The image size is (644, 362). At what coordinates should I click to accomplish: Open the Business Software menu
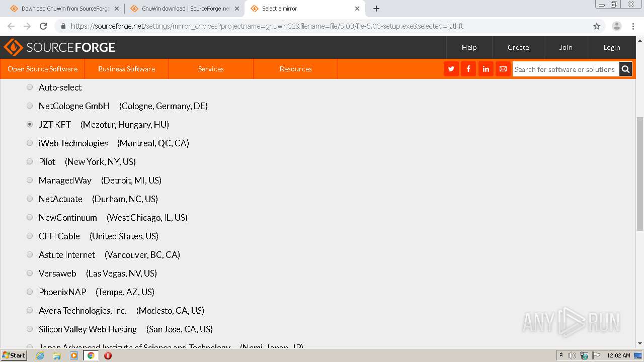point(126,69)
